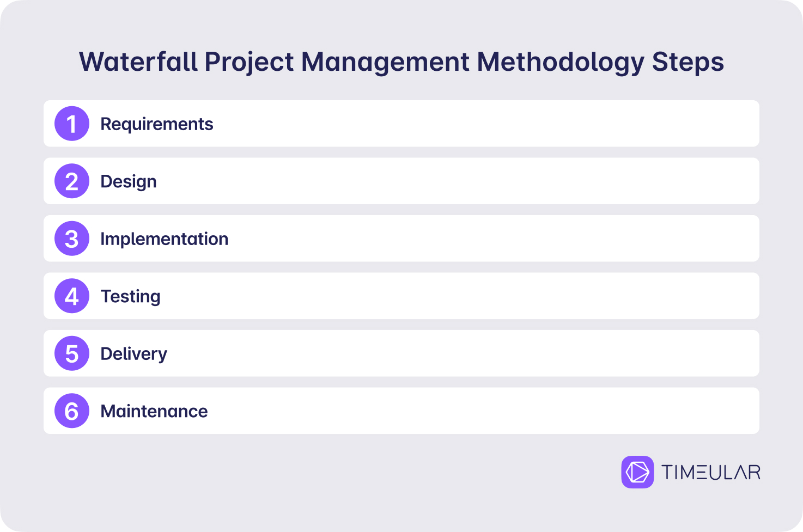Click the purple number 4 circle
The height and width of the screenshot is (532, 803).
(x=72, y=296)
